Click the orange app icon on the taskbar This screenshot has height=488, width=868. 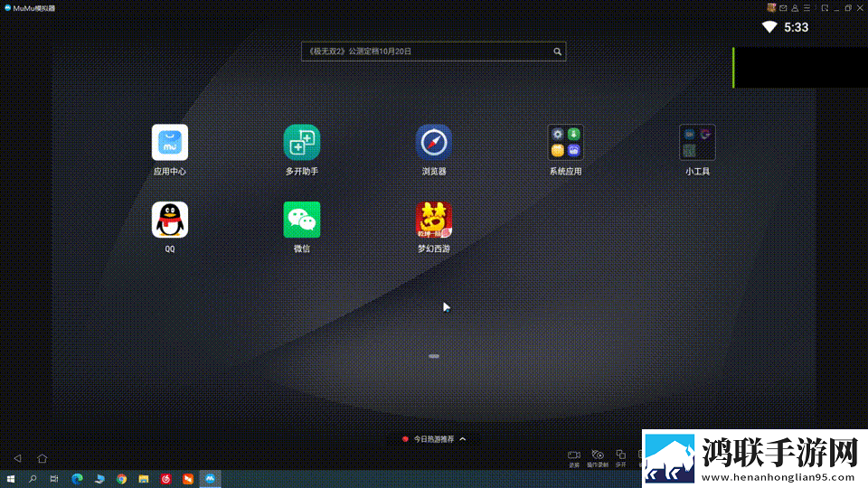tap(188, 479)
